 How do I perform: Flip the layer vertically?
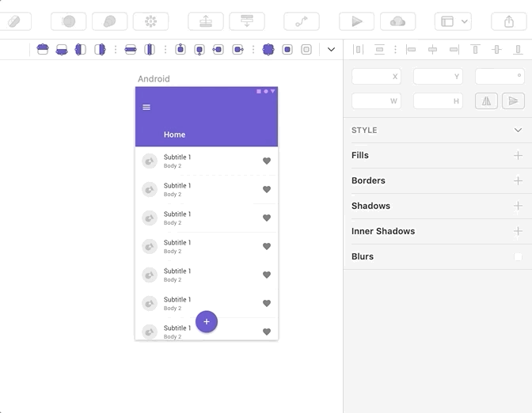(513, 100)
